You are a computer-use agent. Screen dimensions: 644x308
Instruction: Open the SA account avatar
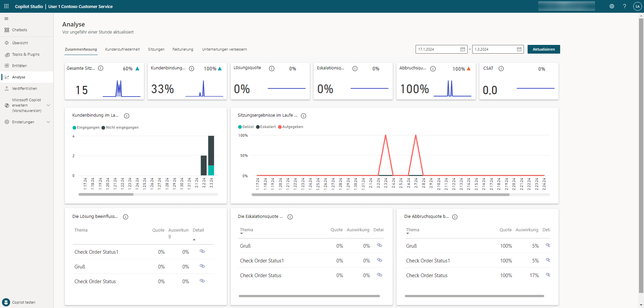point(637,6)
